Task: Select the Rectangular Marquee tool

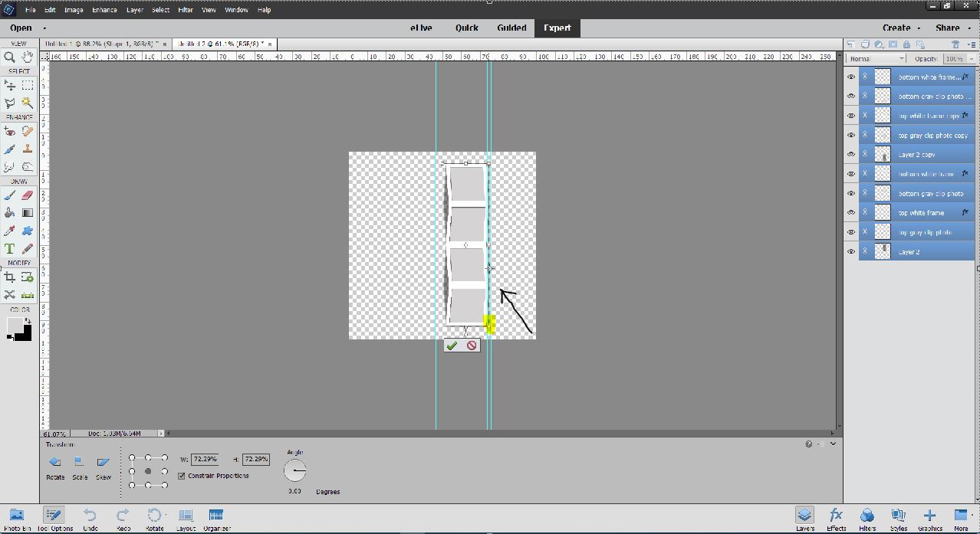Action: [x=28, y=86]
